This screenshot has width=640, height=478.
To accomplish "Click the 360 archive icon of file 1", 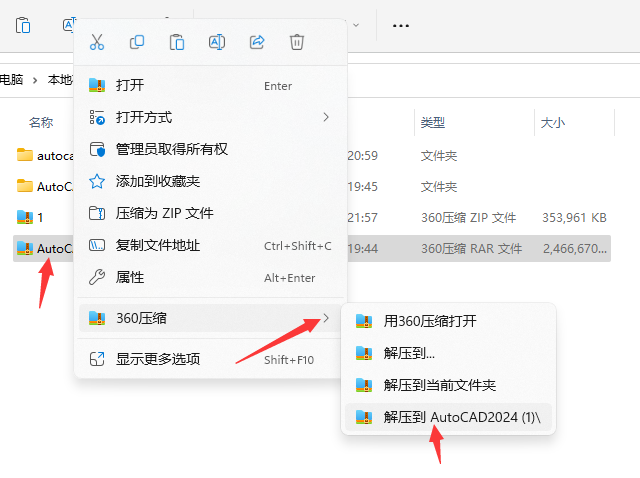I will [25, 217].
